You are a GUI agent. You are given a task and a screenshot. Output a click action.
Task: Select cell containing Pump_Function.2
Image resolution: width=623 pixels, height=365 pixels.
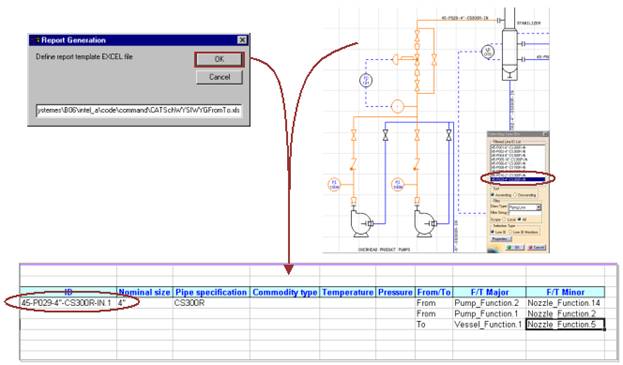tap(489, 303)
